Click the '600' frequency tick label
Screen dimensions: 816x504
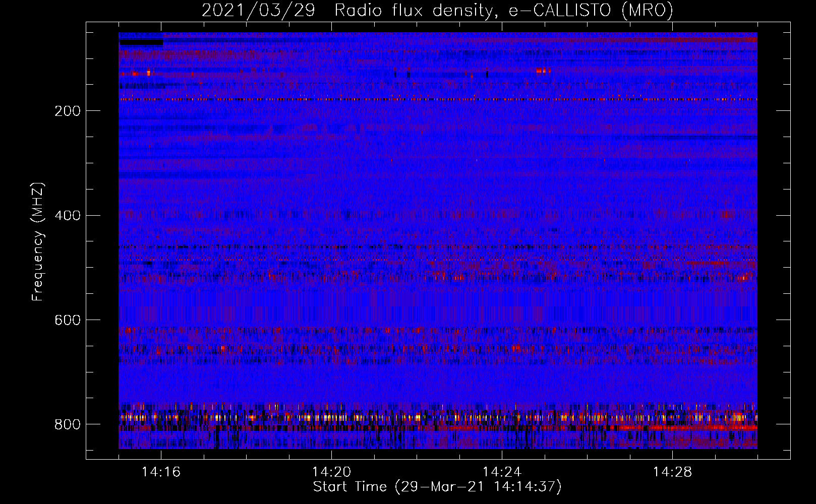pyautogui.click(x=68, y=320)
